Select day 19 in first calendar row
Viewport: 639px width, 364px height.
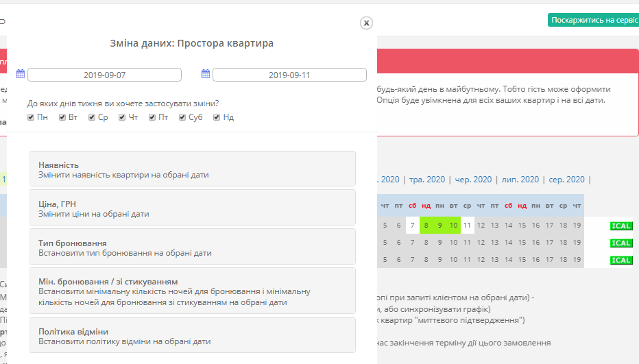coord(577,225)
